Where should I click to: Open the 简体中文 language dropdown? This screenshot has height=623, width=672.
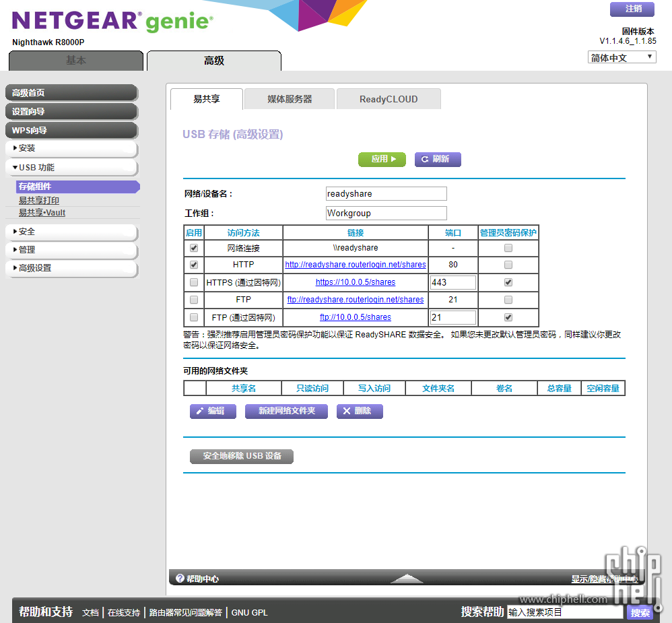pyautogui.click(x=622, y=57)
